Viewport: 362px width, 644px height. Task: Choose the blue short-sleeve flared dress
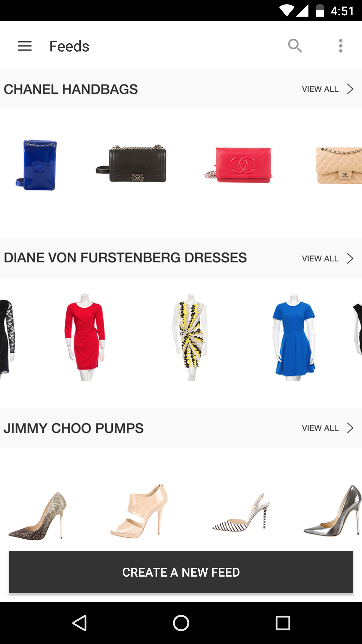(294, 337)
